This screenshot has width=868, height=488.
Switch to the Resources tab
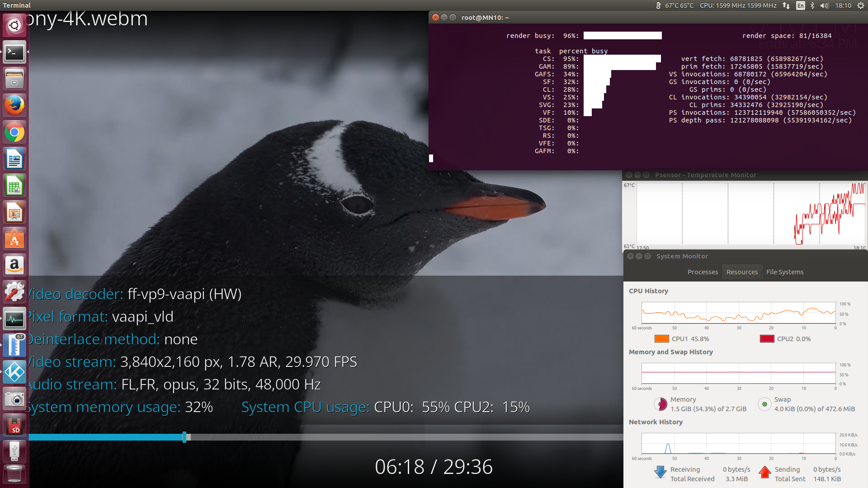tap(742, 272)
